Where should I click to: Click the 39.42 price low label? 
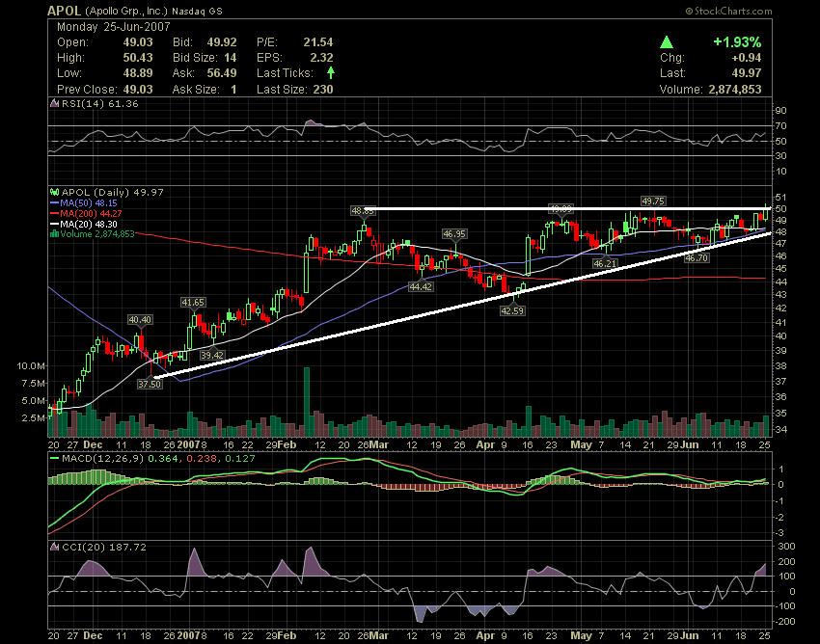[212, 356]
